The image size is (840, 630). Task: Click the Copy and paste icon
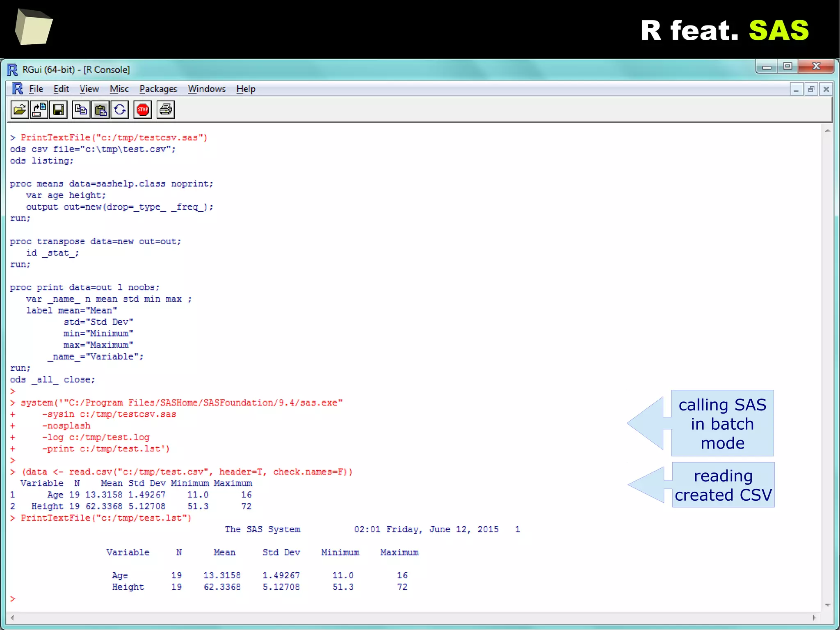click(x=120, y=110)
